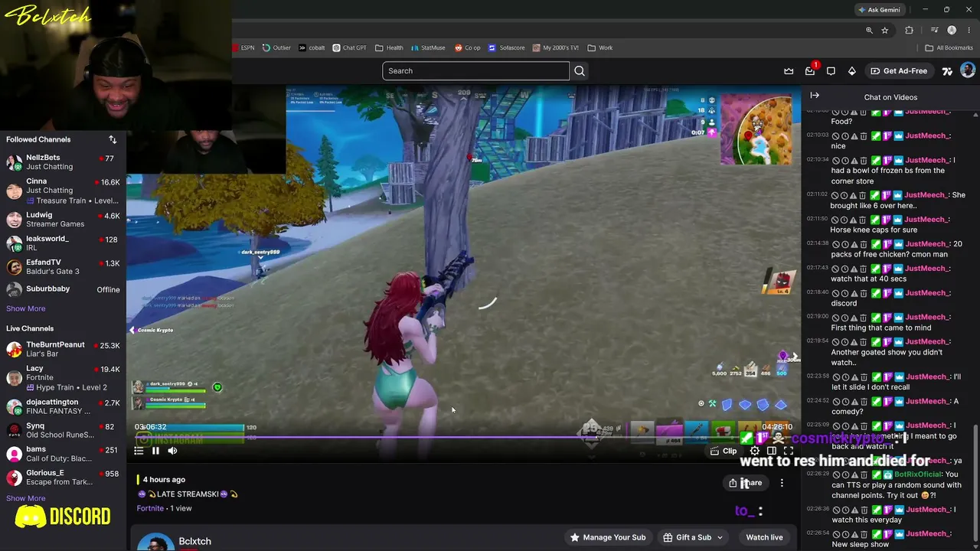Screen dimensions: 980x551
Task: Open My 2000's TV! bookmark
Action: tap(556, 47)
